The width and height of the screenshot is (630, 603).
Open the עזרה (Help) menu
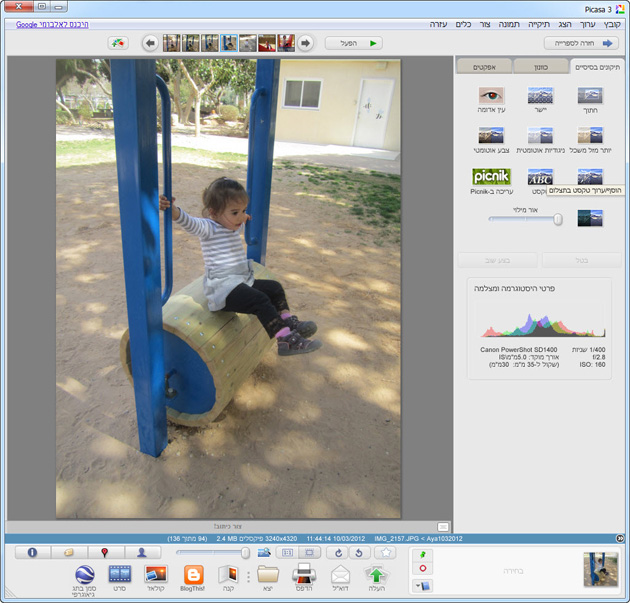point(438,25)
